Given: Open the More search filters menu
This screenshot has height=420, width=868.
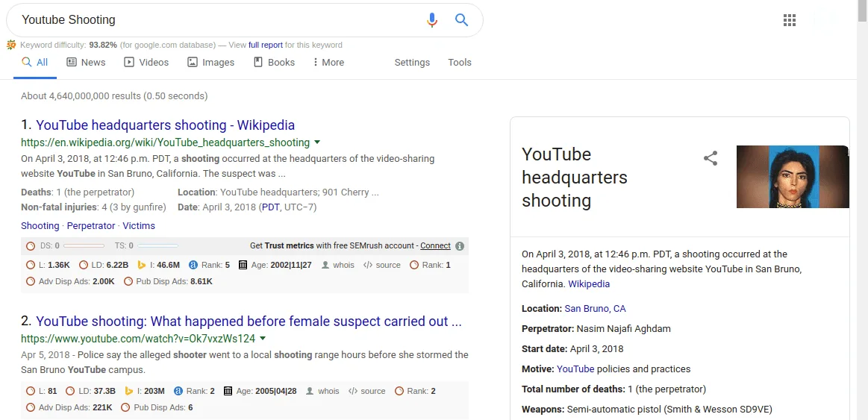Looking at the screenshot, I should click(x=328, y=63).
